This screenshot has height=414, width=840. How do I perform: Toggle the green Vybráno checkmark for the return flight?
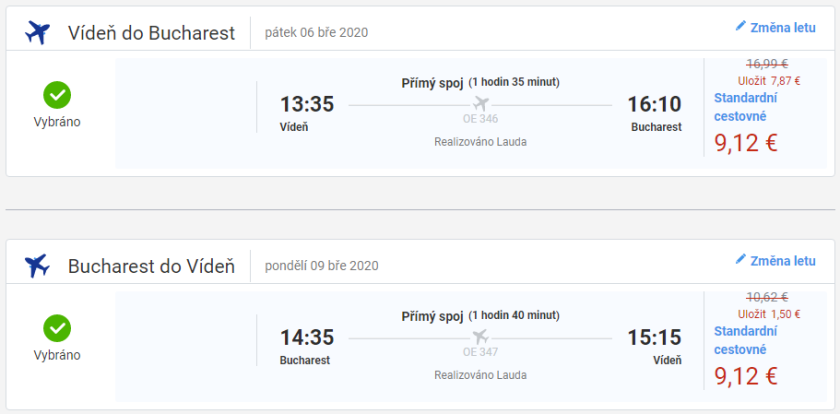pyautogui.click(x=57, y=328)
